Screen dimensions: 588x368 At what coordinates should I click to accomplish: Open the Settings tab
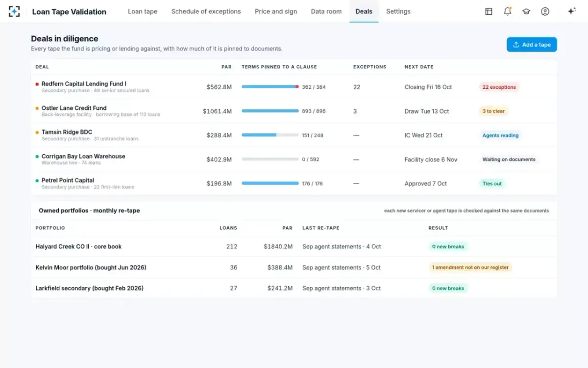point(398,11)
